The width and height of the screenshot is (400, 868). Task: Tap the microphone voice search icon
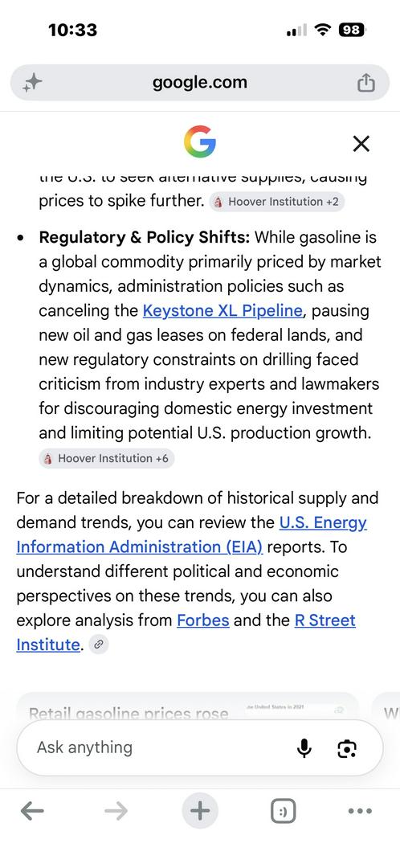pos(304,748)
